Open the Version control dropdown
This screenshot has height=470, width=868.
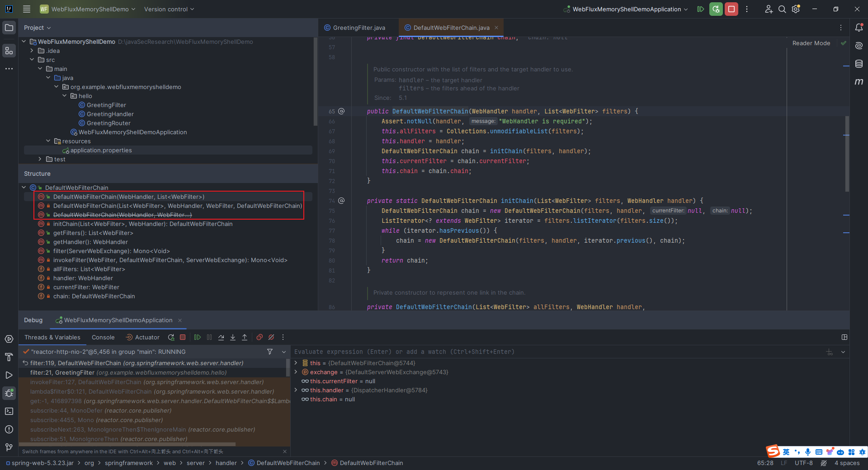tap(169, 9)
